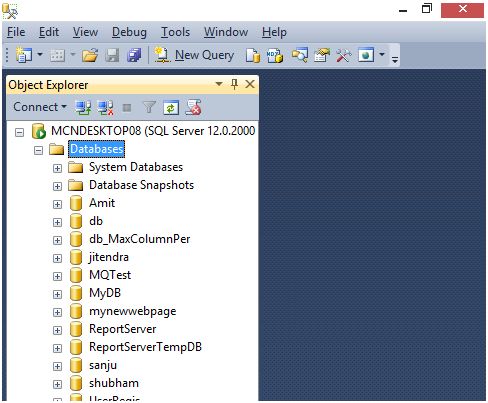Click the New Query button
This screenshot has height=403, width=488.
point(194,55)
